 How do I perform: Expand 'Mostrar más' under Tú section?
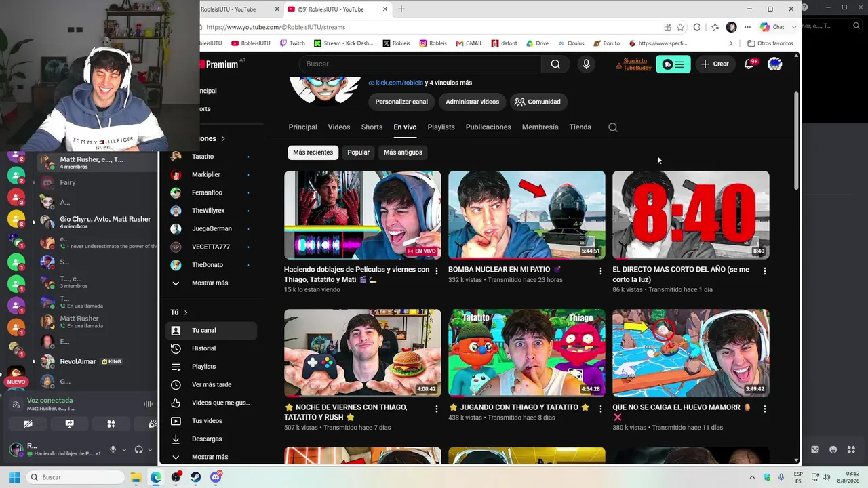210,457
